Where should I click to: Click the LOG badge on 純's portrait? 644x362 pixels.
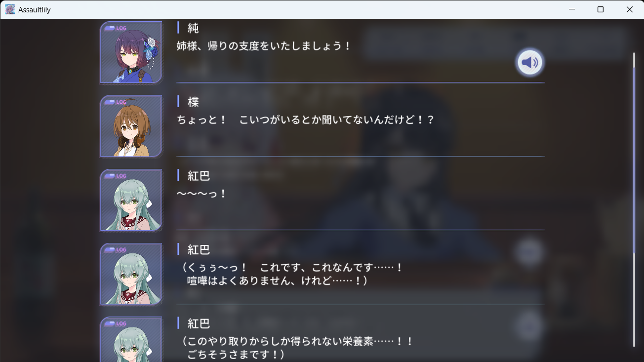[x=116, y=28]
